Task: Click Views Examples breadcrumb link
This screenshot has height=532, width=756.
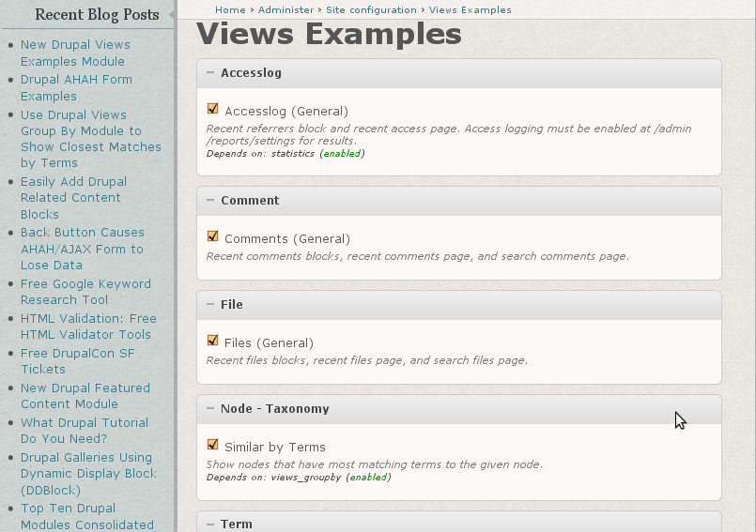Action: coord(471,9)
